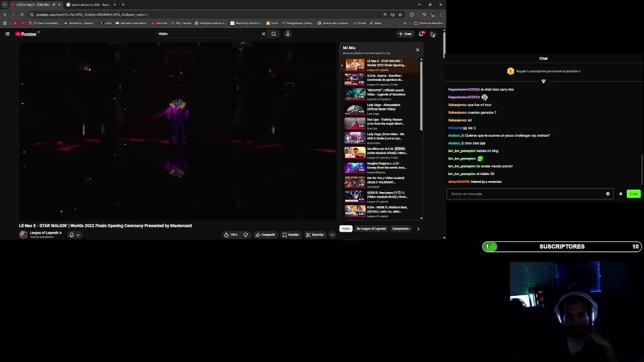Play Dua Lipa - Training Season video
Image resolution: width=644 pixels, height=362 pixels.
pos(381,123)
